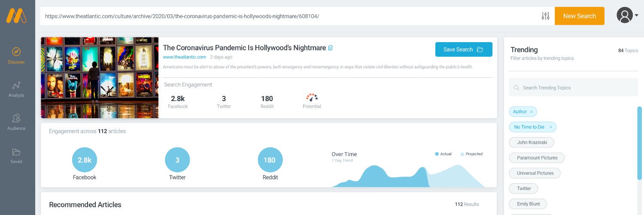The width and height of the screenshot is (644, 215).
Task: Remove the No Time to Die tag
Action: [551, 127]
